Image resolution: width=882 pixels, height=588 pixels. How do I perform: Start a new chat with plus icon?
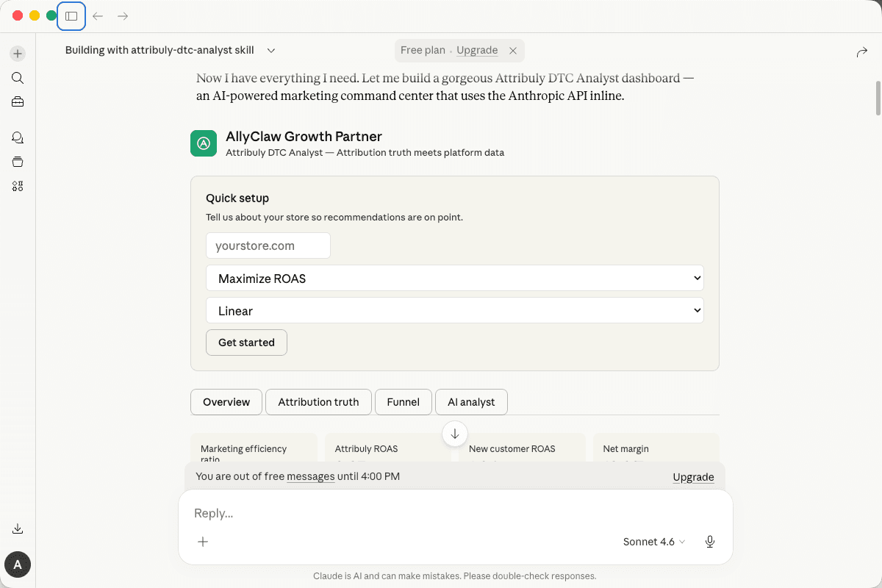(x=18, y=54)
